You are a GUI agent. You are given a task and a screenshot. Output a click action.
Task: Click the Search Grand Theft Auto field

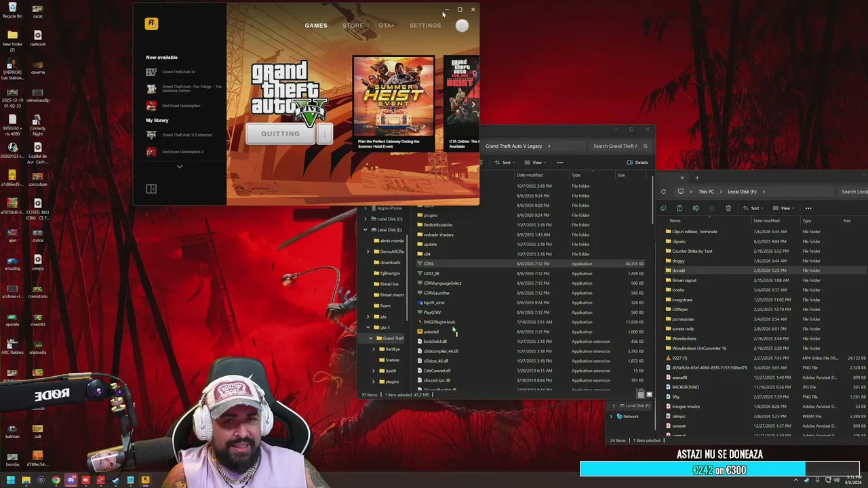619,146
